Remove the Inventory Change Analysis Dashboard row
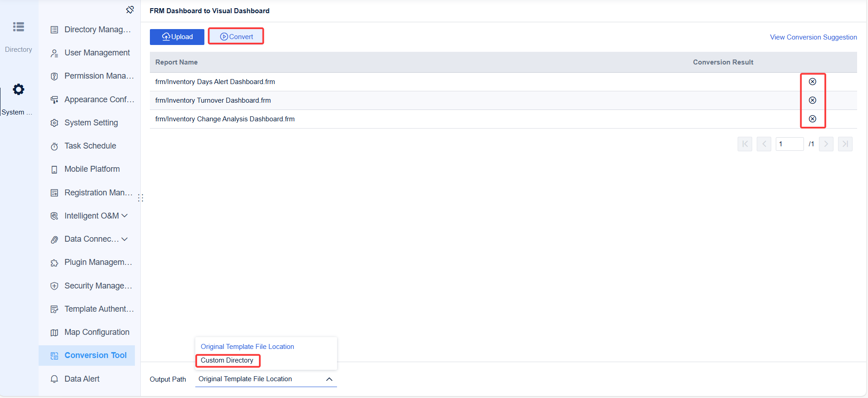 click(813, 119)
